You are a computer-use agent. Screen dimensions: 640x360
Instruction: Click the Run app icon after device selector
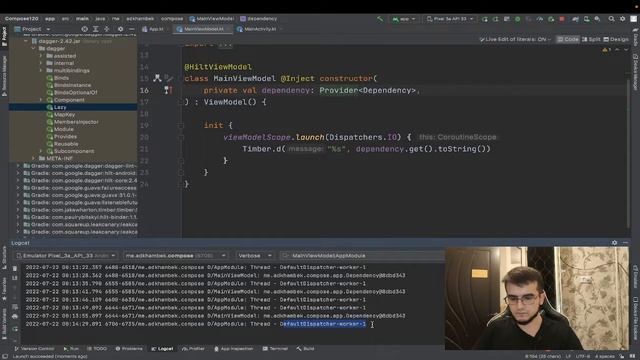(484, 19)
